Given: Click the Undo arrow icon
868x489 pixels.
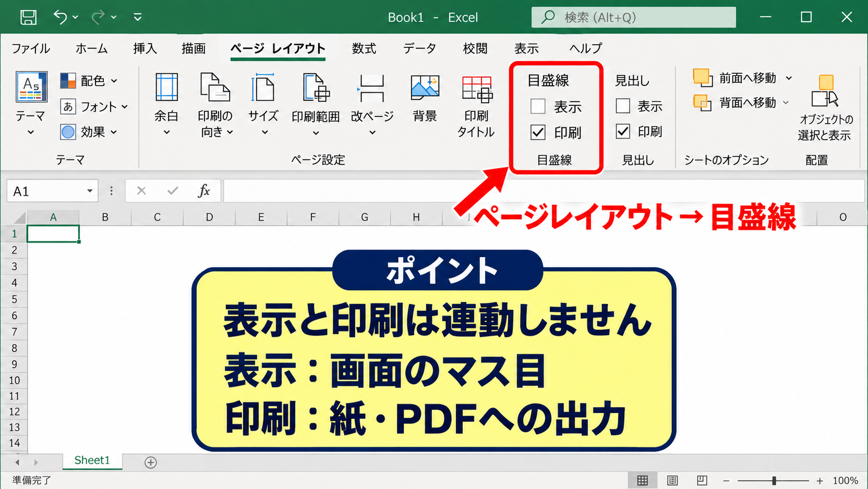Looking at the screenshot, I should [x=60, y=17].
